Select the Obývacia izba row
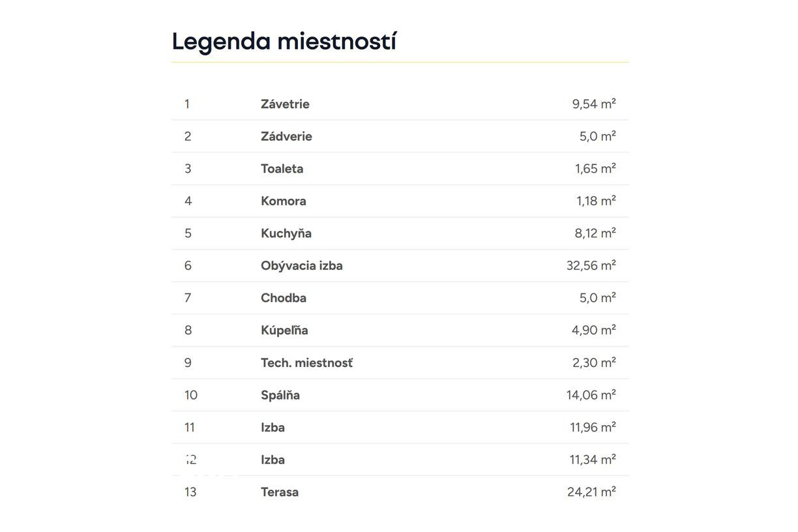Screen dimensions: 798x532 point(400,265)
